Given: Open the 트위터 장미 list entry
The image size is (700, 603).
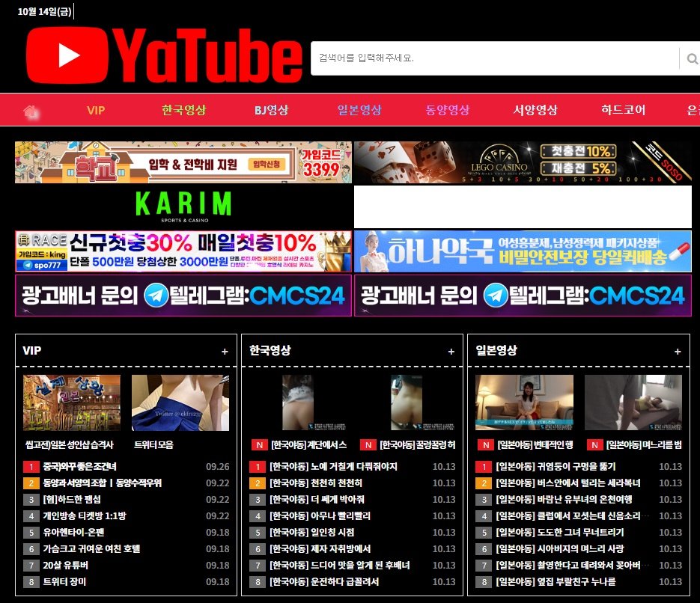Looking at the screenshot, I should pos(64,581).
